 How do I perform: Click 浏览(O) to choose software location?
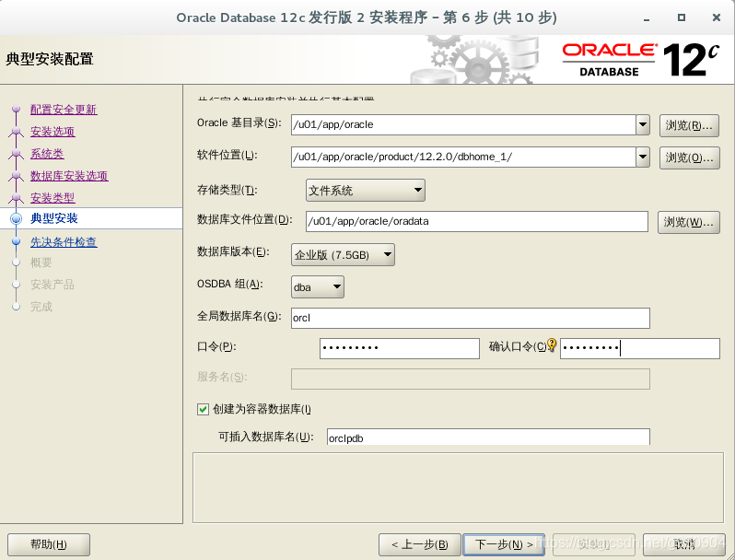689,157
